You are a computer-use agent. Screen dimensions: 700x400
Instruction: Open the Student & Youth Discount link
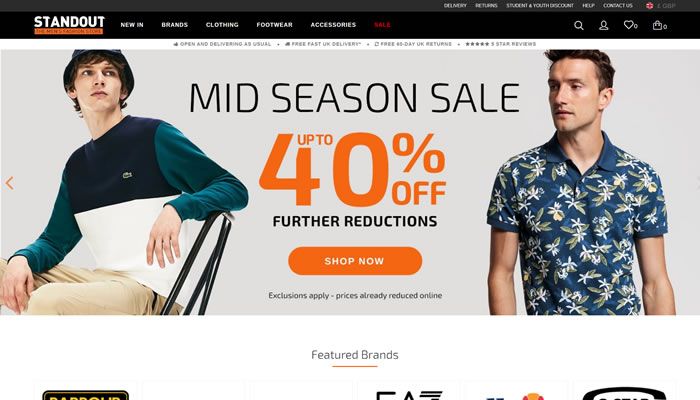pyautogui.click(x=540, y=6)
